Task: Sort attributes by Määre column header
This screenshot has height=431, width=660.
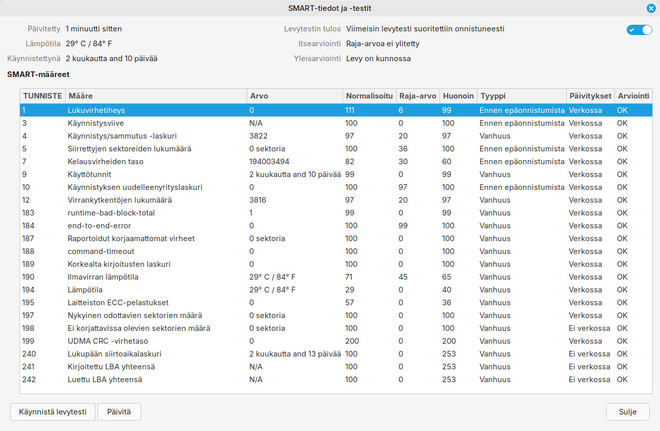Action: (156, 96)
